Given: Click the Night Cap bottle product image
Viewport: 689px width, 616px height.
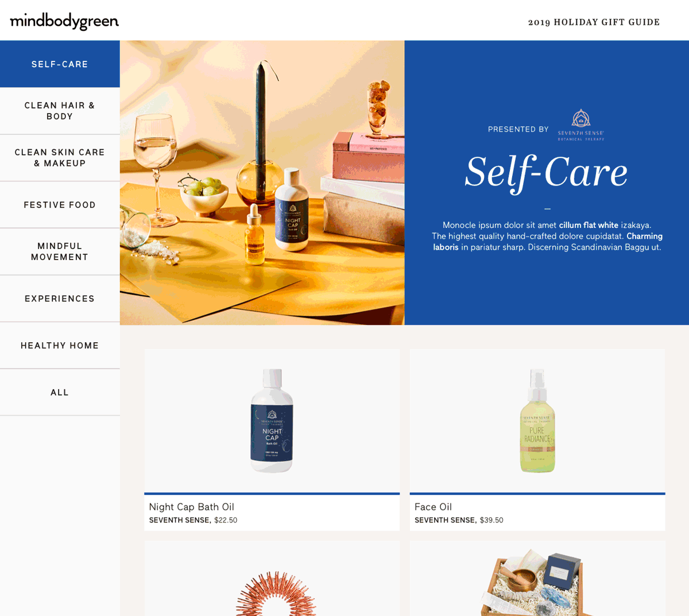Looking at the screenshot, I should coord(272,421).
